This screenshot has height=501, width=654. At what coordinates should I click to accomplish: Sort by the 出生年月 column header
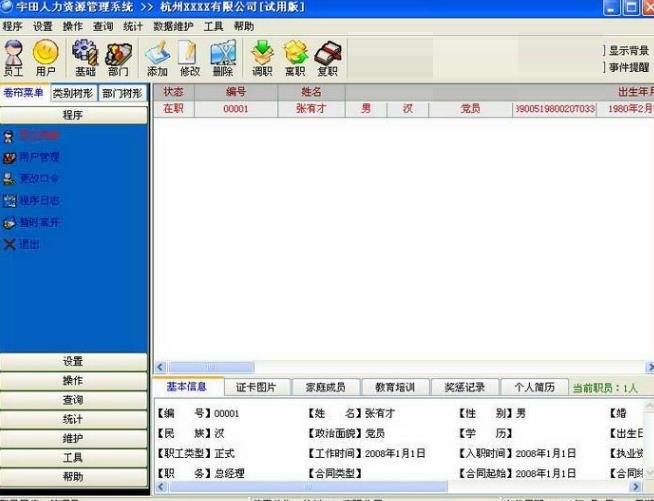pos(636,92)
